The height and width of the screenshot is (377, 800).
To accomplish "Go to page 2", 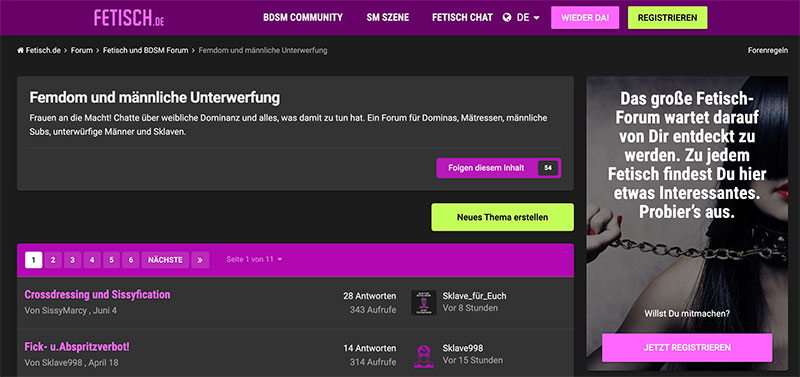I will (53, 260).
